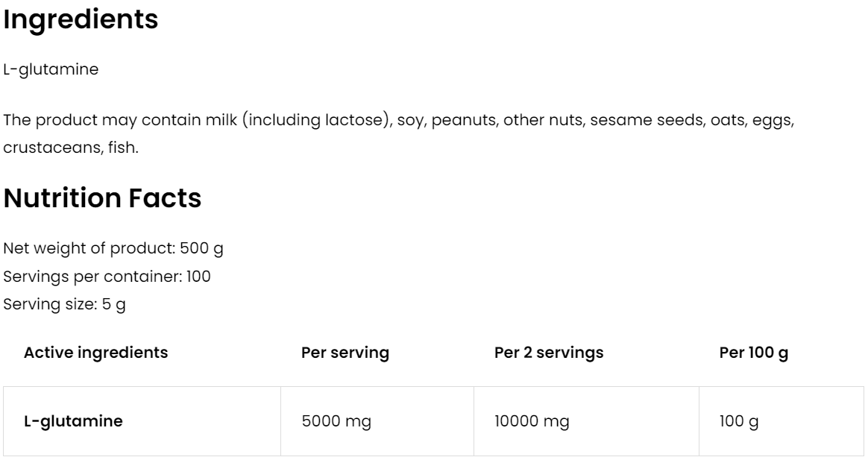Click "Servings per container: 100" line

[107, 277]
